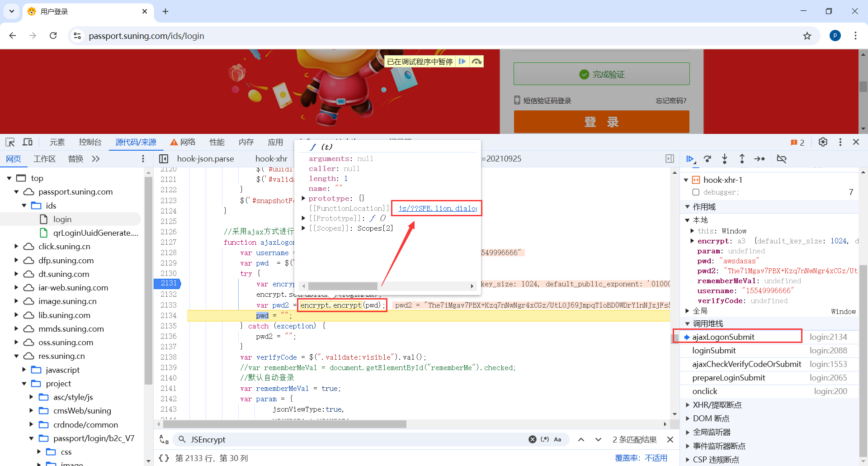View the 2 issues badge
This screenshot has width=868, height=466.
coord(797,143)
